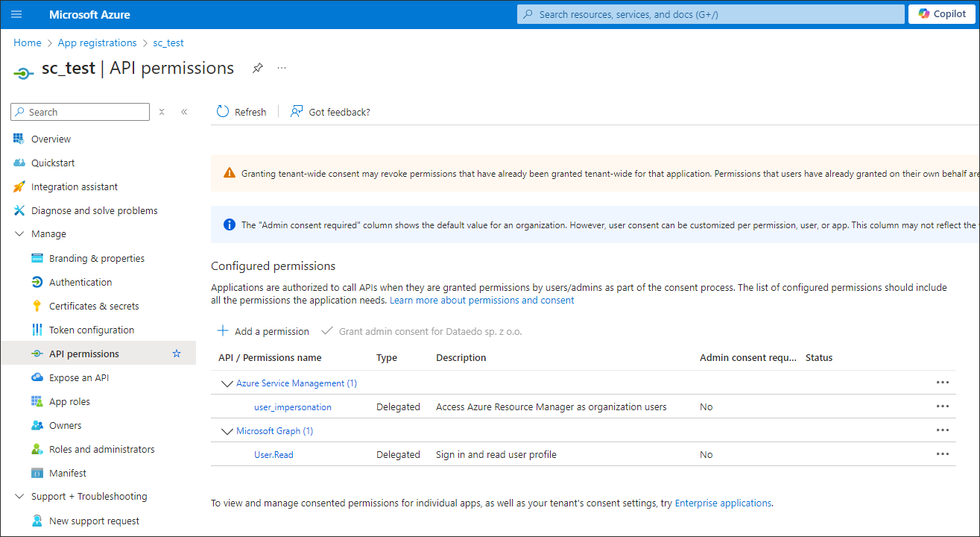The image size is (980, 537).
Task: Pin the sc_test page with pin icon
Action: (257, 68)
